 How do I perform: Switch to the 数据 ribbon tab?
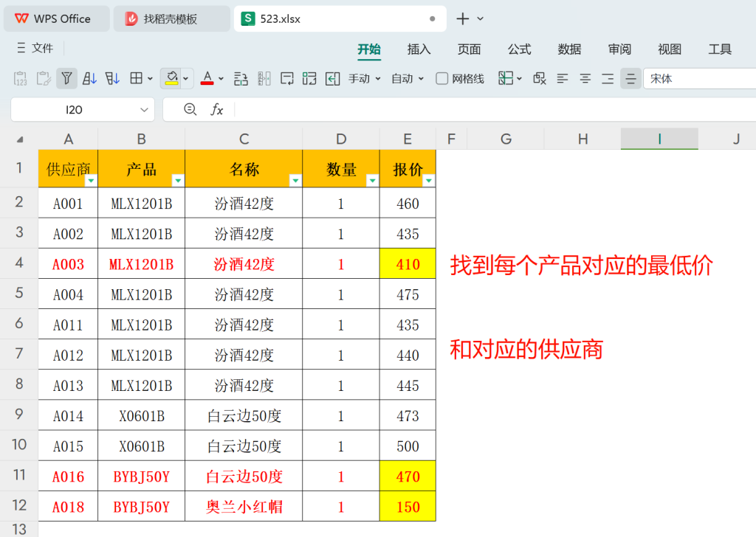(569, 49)
